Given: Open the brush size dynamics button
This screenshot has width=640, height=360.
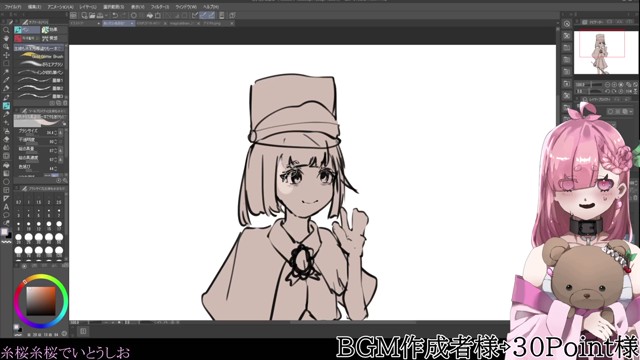Looking at the screenshot, I should tap(61, 133).
